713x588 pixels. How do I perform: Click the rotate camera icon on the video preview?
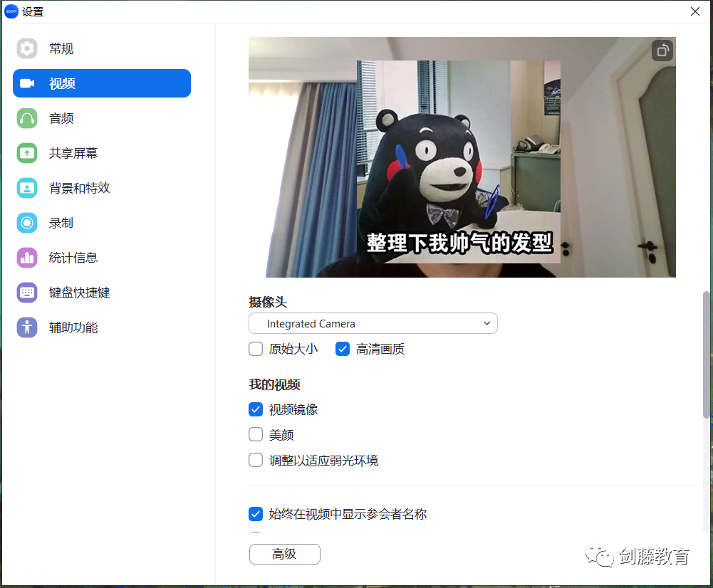pyautogui.click(x=662, y=51)
